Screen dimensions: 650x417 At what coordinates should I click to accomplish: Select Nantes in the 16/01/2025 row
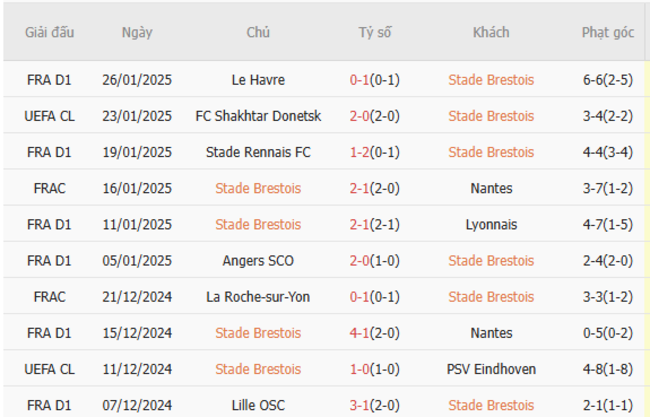coord(491,188)
